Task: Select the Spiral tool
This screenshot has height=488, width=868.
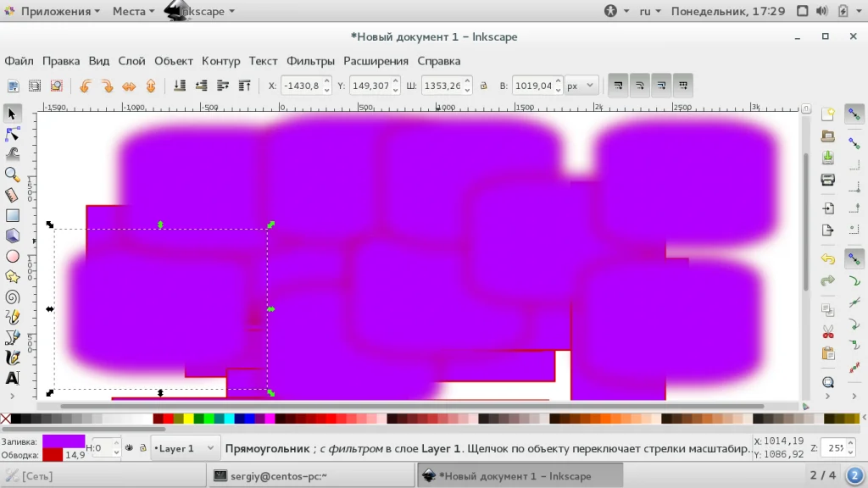Action: coord(12,297)
